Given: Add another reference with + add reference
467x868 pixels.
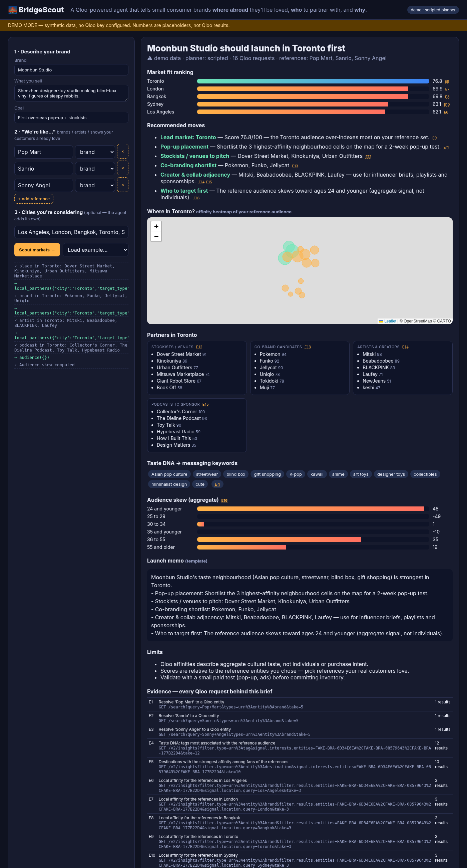Looking at the screenshot, I should (x=34, y=199).
